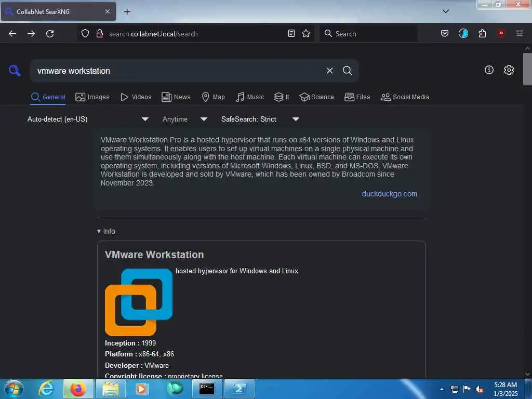The image size is (532, 399).
Task: Follow the duckduckgo.com source link
Action: tap(389, 194)
